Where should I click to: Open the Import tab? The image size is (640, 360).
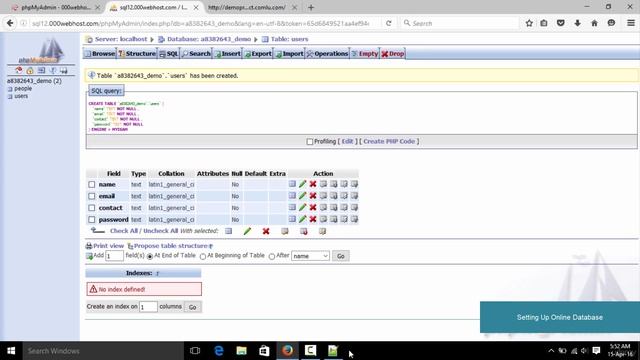(289, 53)
